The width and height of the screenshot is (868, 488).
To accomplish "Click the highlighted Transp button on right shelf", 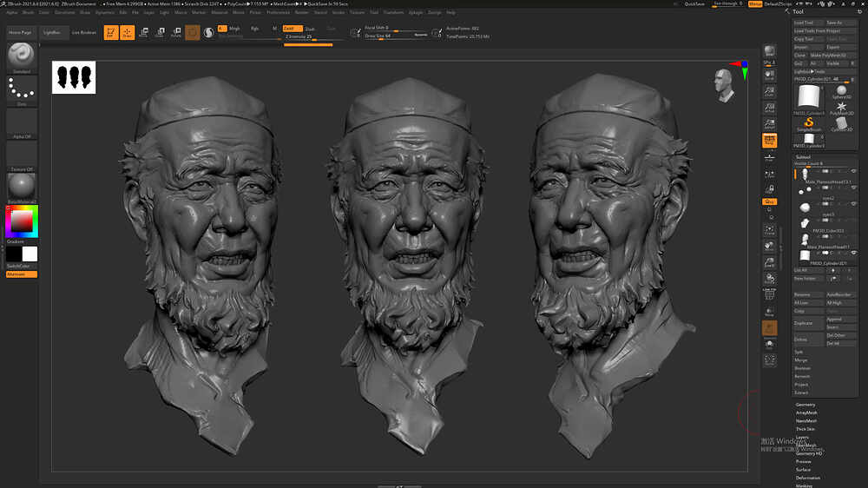I will pos(769,328).
